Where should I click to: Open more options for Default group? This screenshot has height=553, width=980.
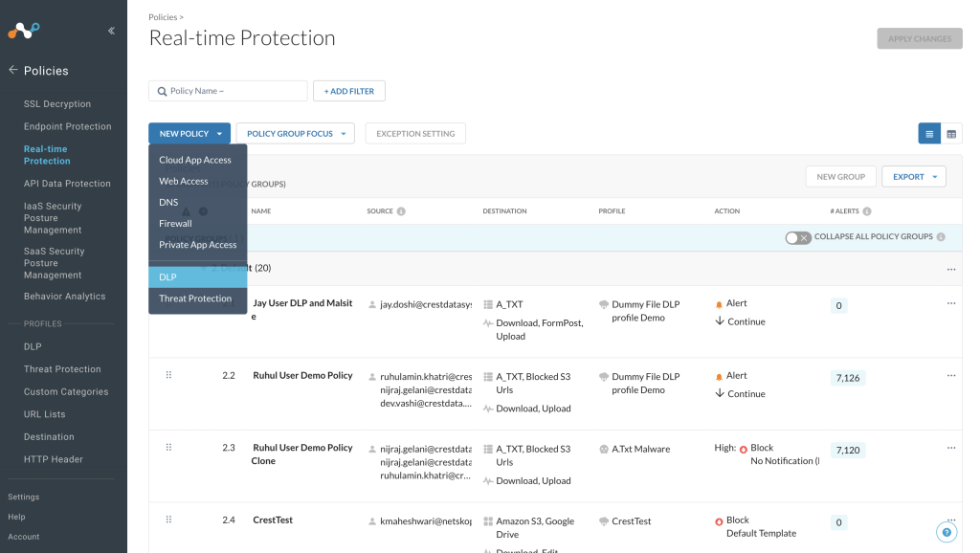951,269
